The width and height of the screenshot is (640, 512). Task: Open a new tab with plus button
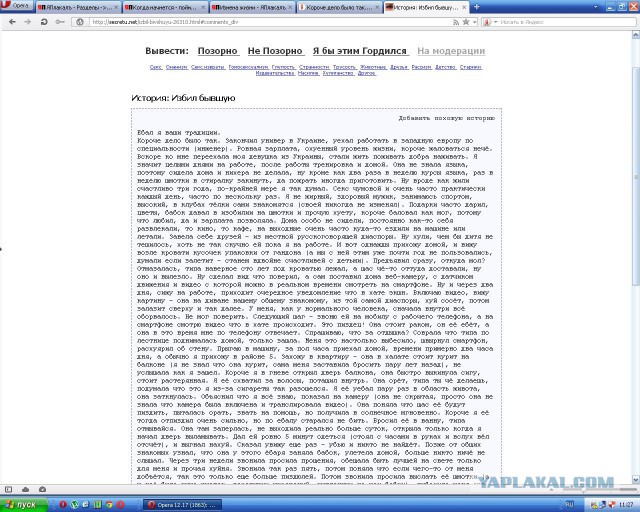point(476,7)
